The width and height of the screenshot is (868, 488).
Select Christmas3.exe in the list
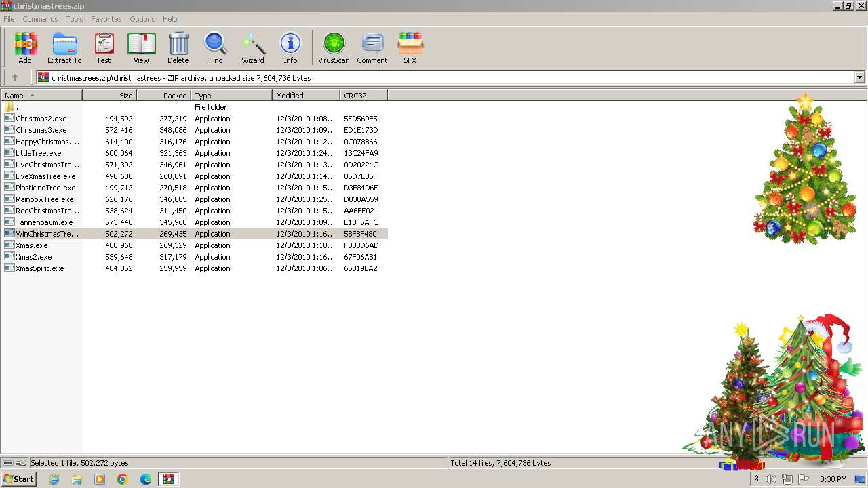41,130
